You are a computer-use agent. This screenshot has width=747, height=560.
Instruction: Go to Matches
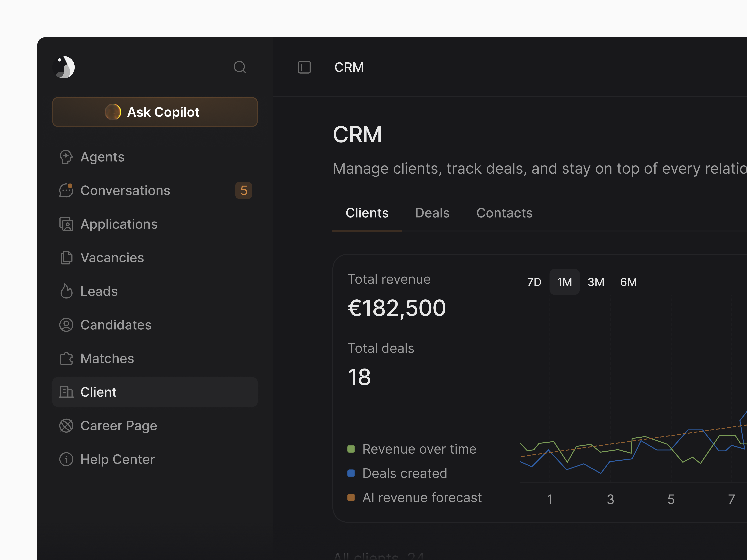coord(155,359)
